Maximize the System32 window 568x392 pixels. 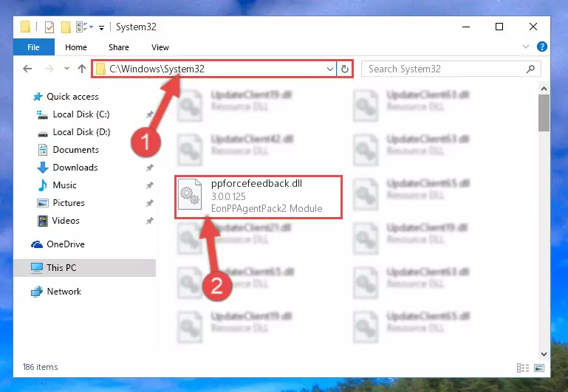499,27
